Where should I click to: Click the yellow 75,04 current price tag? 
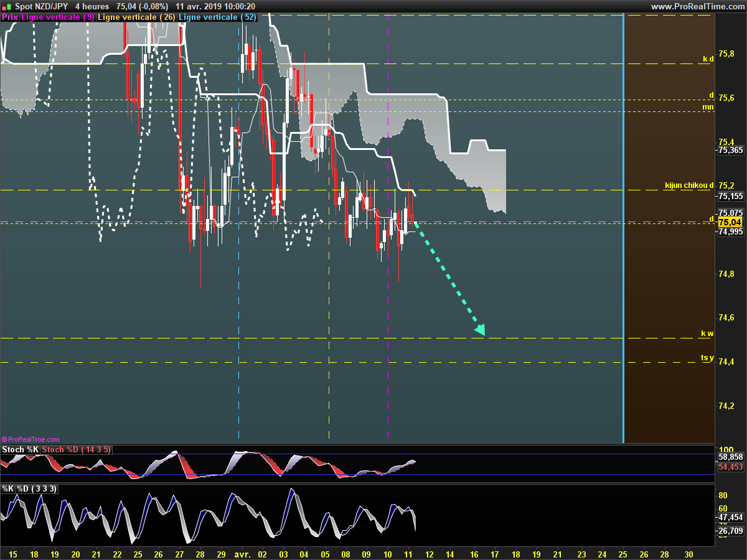point(730,223)
